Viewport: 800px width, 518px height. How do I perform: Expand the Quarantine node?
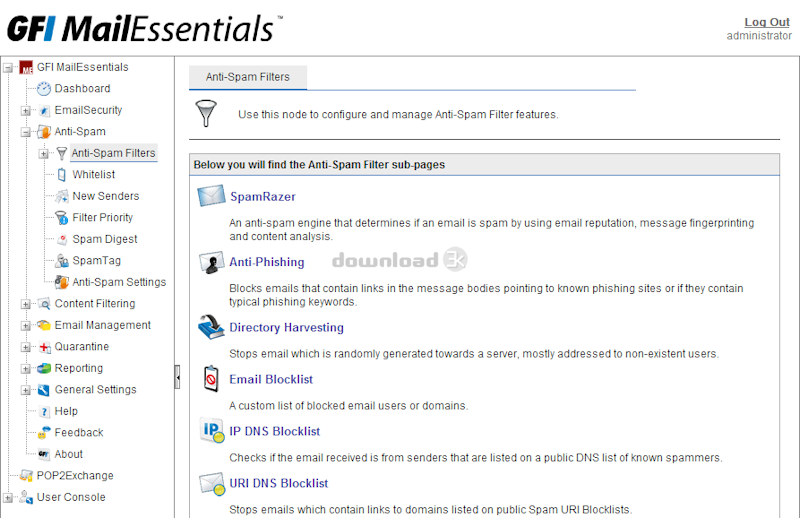coord(26,347)
